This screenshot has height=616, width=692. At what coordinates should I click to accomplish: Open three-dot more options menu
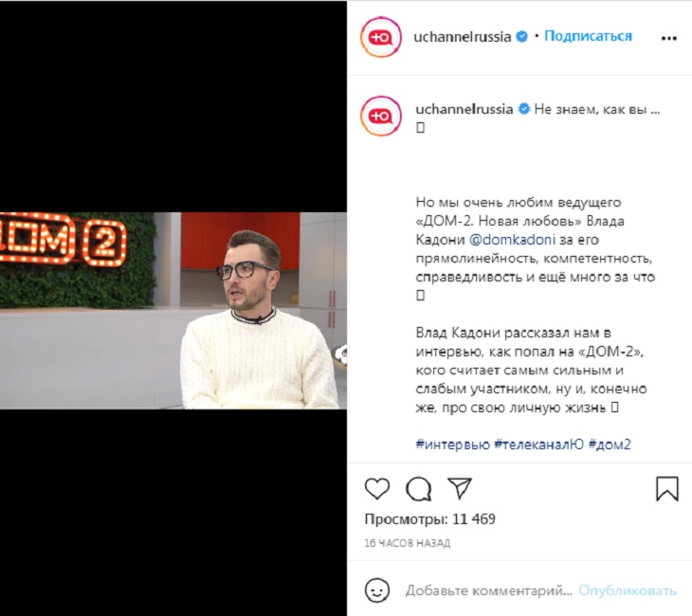click(669, 39)
